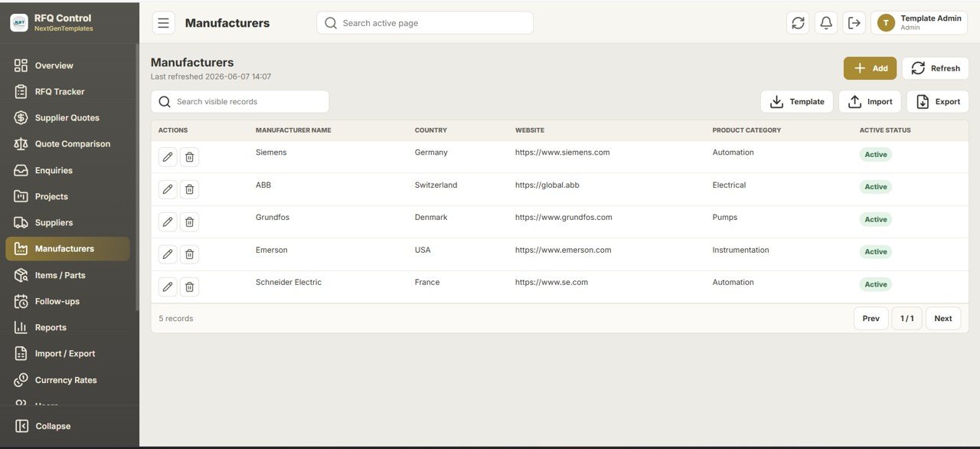Viewport: 980px width, 449px height.
Task: Edit the Siemens row
Action: 168,157
